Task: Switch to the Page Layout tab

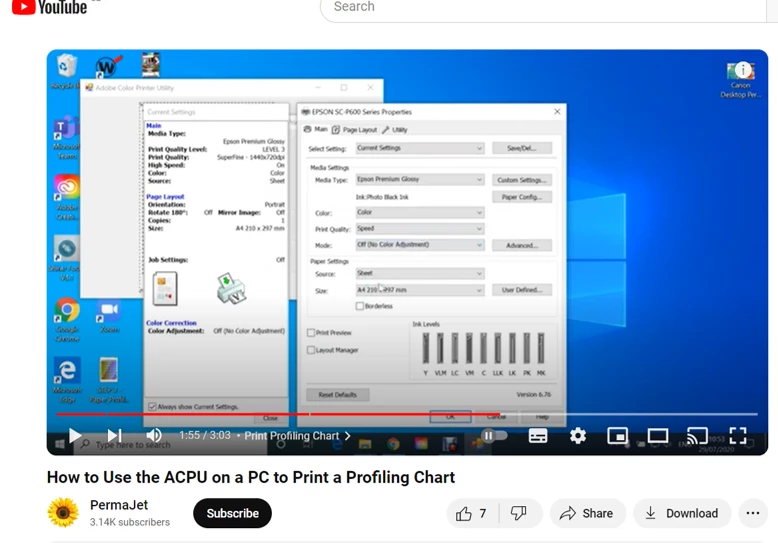Action: 355,130
